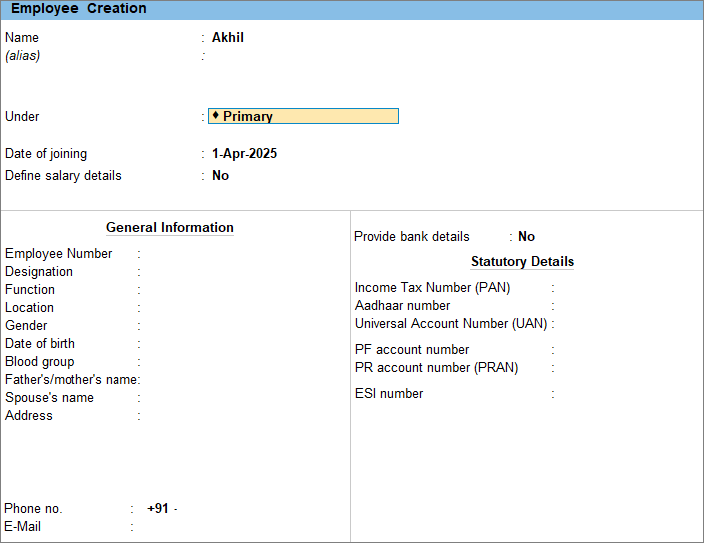The height and width of the screenshot is (543, 704).
Task: Click the Name field containing Akhil
Action: pos(228,38)
